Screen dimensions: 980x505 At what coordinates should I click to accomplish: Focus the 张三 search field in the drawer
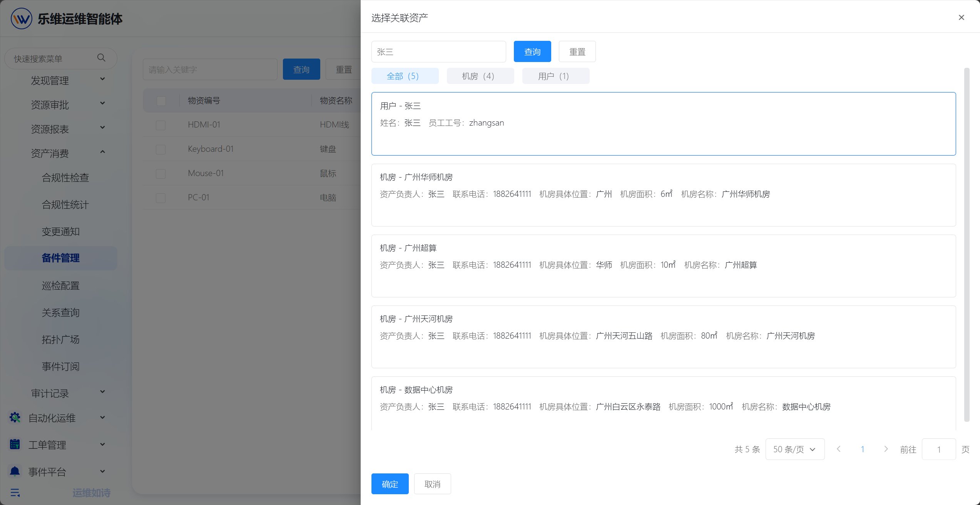click(439, 52)
